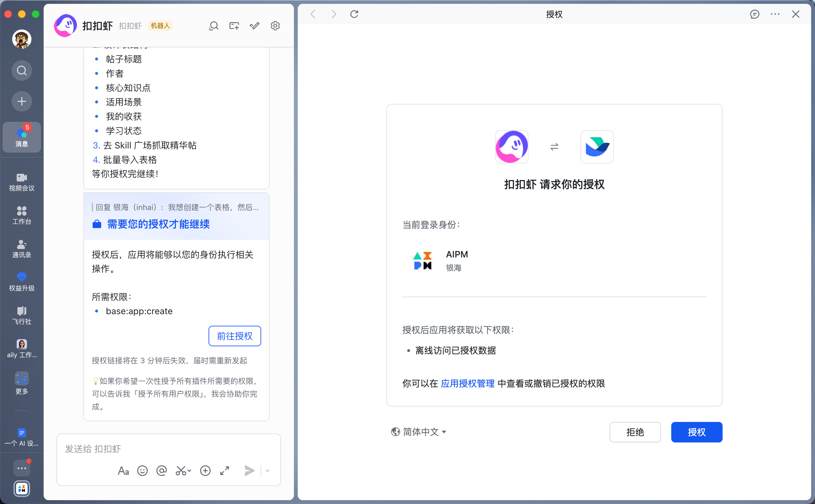Open the emoji picker in message toolbar
The image size is (815, 504).
(142, 471)
